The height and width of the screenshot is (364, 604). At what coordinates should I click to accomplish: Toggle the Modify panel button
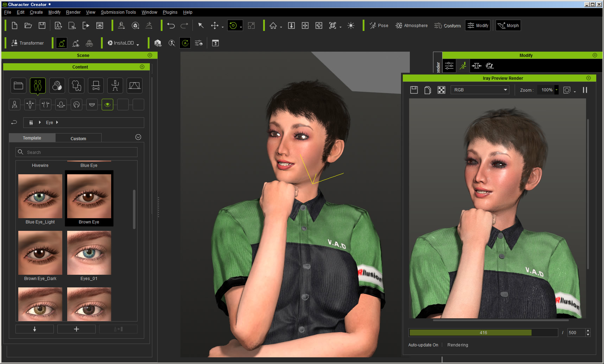(x=478, y=26)
